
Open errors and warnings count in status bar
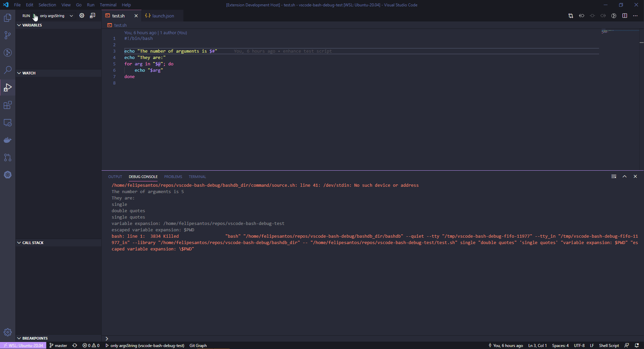tap(91, 345)
